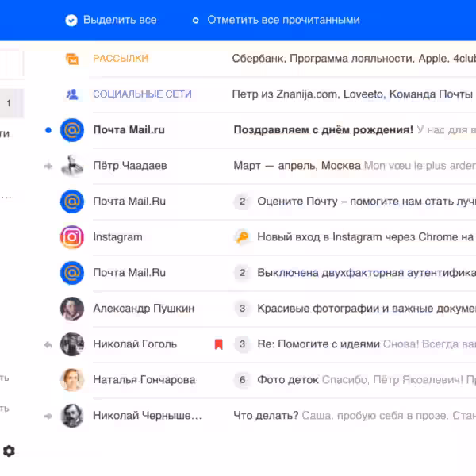Click Почта Mail.ru avatar on birthday email
This screenshot has height=476, width=476.
pos(72,129)
